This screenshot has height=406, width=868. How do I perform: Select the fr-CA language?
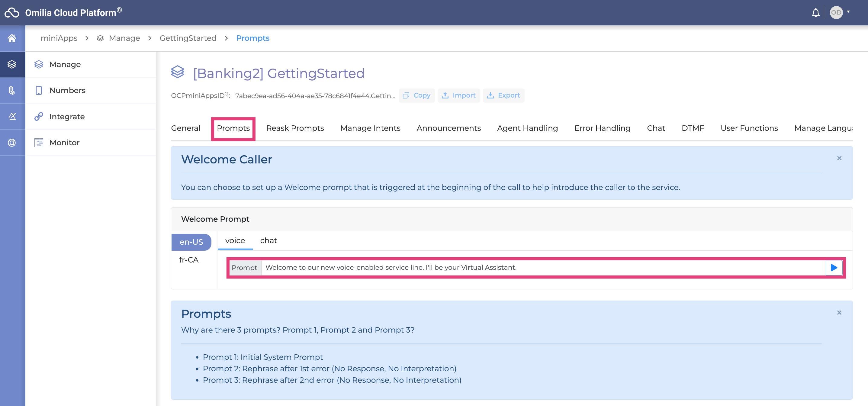coord(189,260)
